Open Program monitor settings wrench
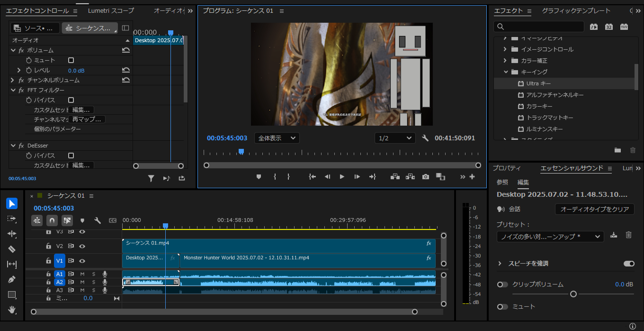 click(x=425, y=138)
